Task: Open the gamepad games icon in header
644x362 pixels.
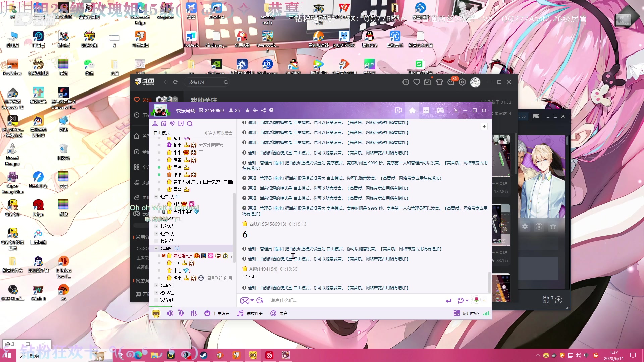Action: coord(440,110)
